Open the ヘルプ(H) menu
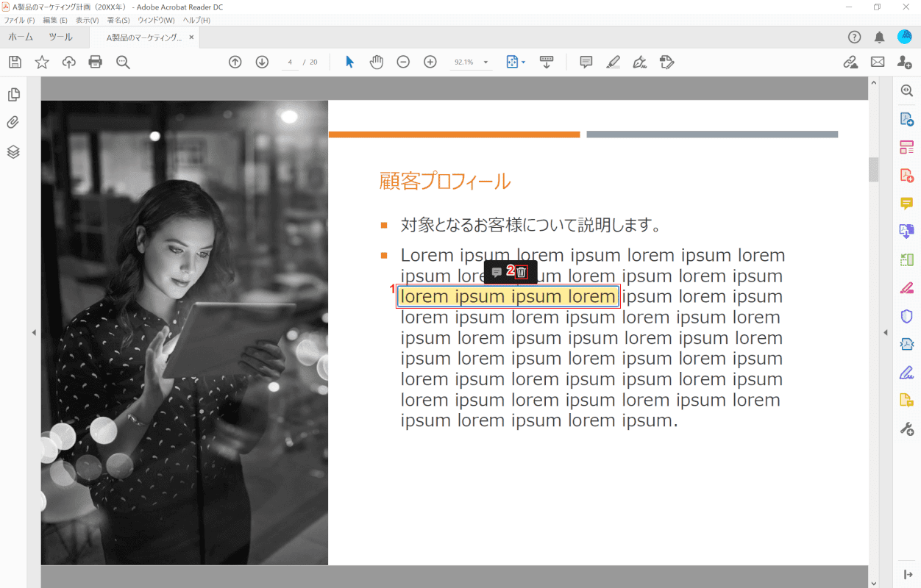 click(x=196, y=20)
